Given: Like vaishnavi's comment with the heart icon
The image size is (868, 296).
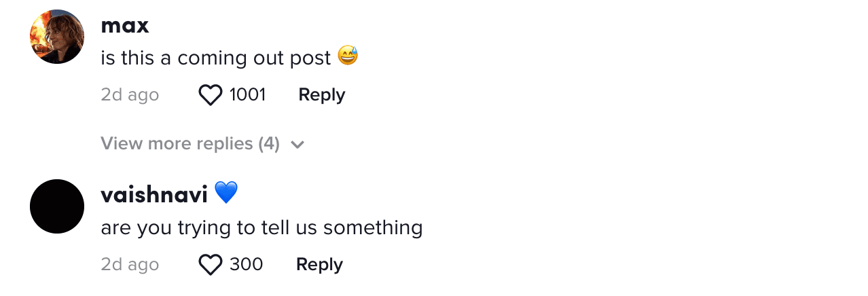Looking at the screenshot, I should (x=211, y=265).
